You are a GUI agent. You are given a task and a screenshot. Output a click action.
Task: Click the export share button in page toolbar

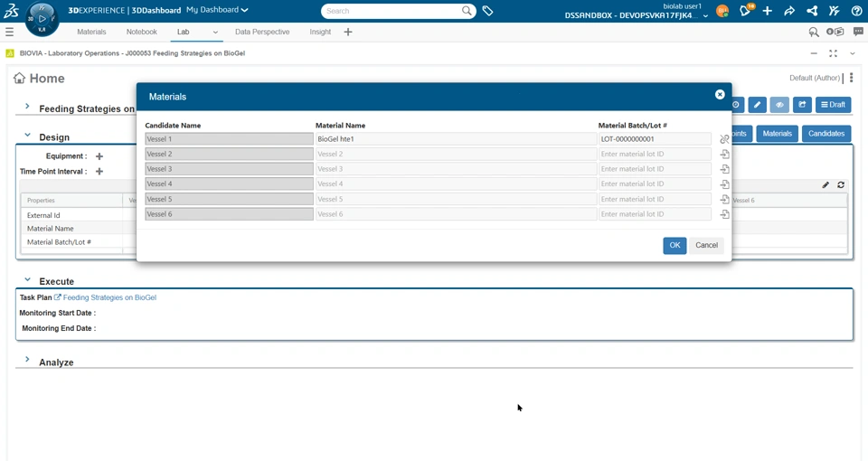[802, 105]
